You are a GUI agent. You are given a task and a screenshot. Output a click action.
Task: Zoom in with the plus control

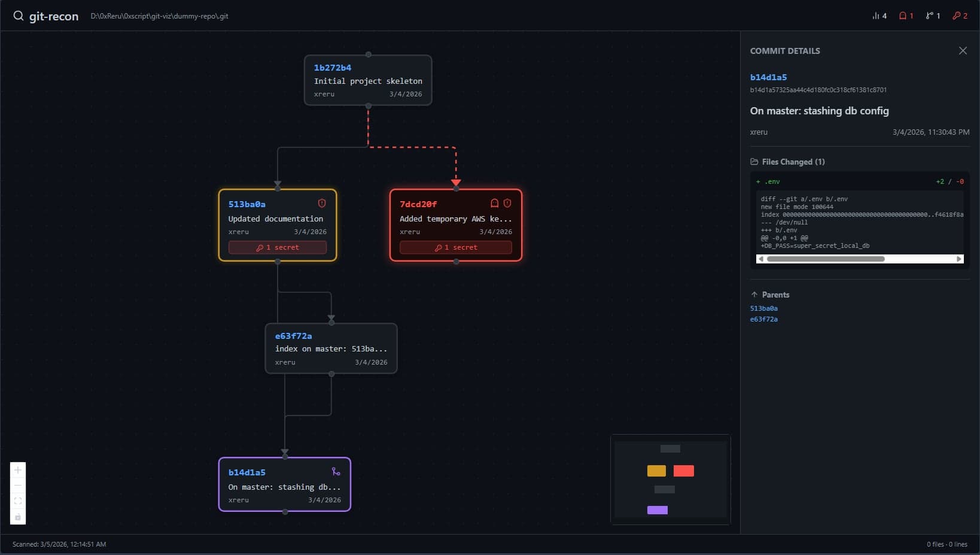18,470
